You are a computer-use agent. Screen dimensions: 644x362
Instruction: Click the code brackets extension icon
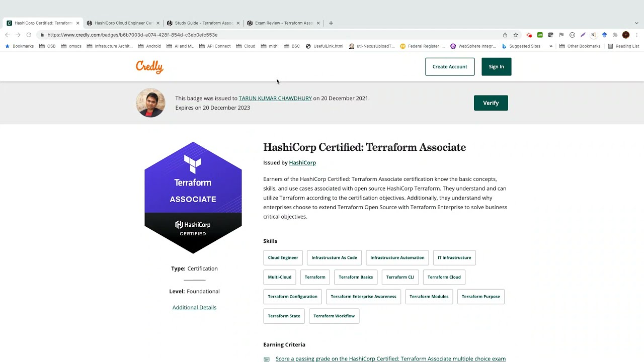(x=572, y=35)
